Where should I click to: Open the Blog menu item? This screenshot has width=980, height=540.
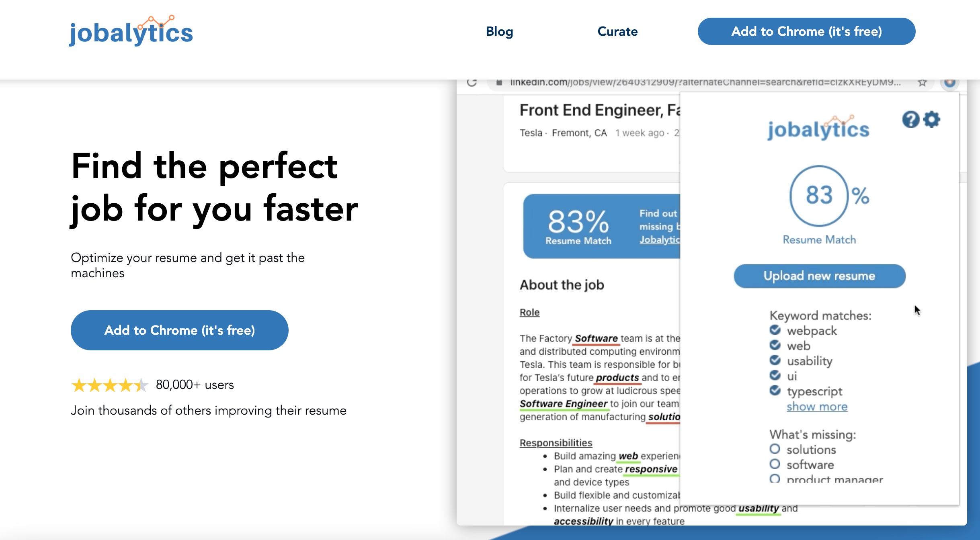click(499, 31)
